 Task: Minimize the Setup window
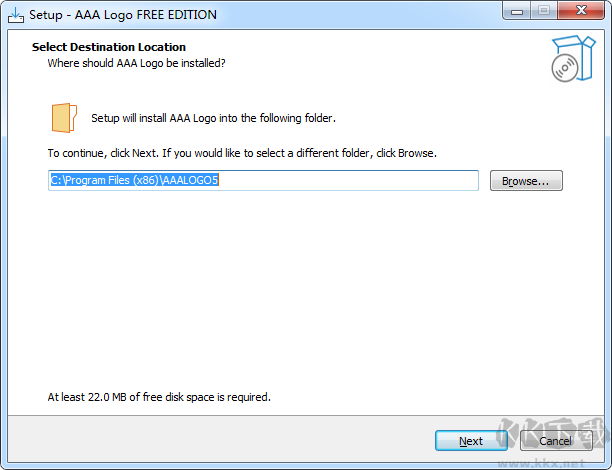coord(516,12)
